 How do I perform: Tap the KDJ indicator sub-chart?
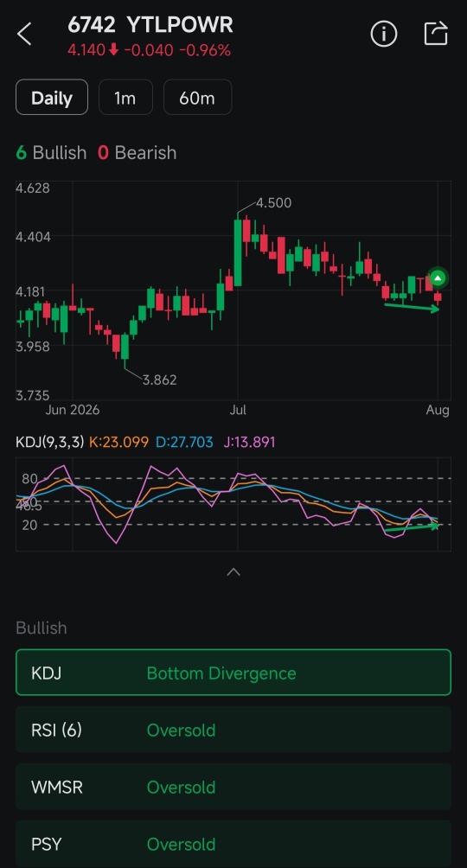(x=233, y=504)
